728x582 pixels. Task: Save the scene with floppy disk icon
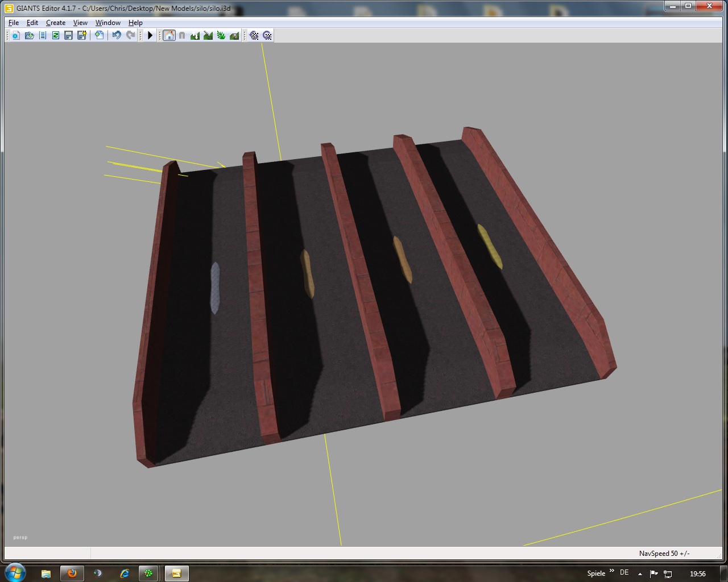[x=68, y=35]
